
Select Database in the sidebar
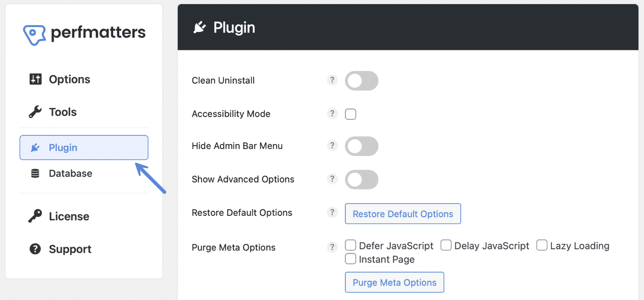coord(70,173)
